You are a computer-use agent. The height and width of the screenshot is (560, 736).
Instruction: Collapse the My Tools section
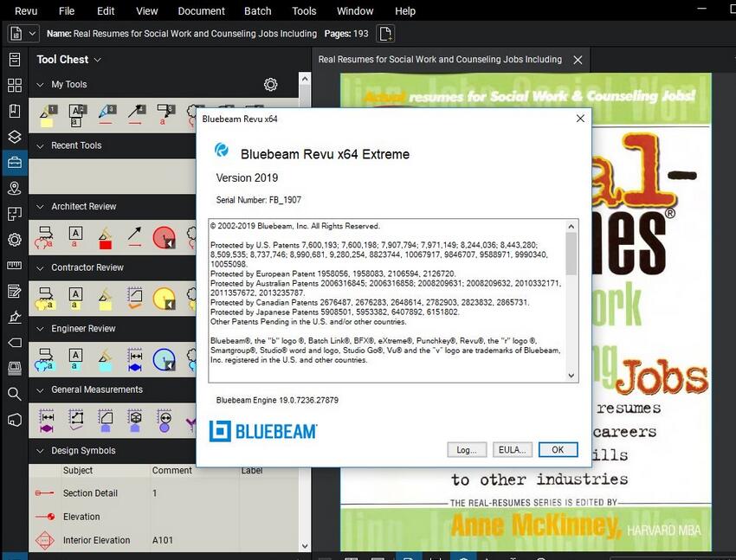pos(41,85)
